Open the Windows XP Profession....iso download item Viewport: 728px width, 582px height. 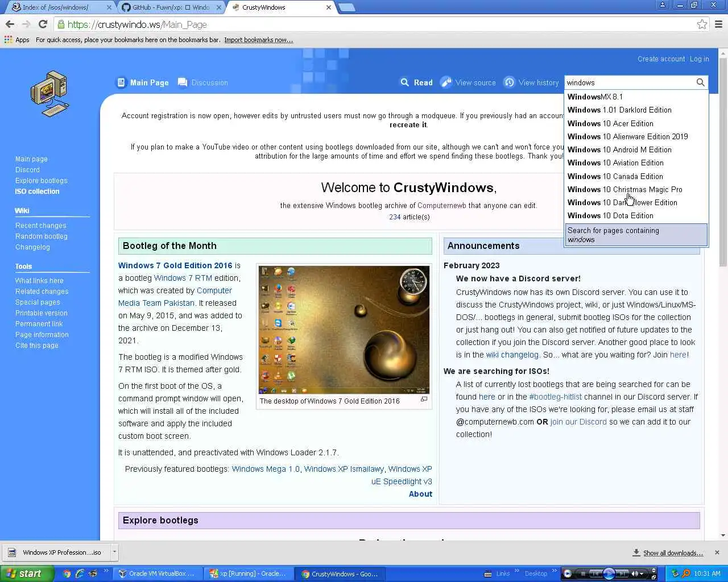(57, 552)
